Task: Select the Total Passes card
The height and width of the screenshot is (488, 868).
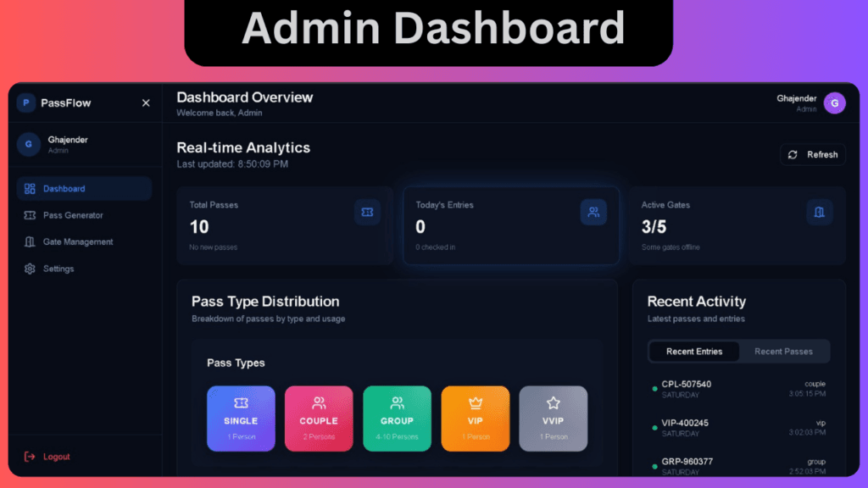Action: pyautogui.click(x=285, y=225)
